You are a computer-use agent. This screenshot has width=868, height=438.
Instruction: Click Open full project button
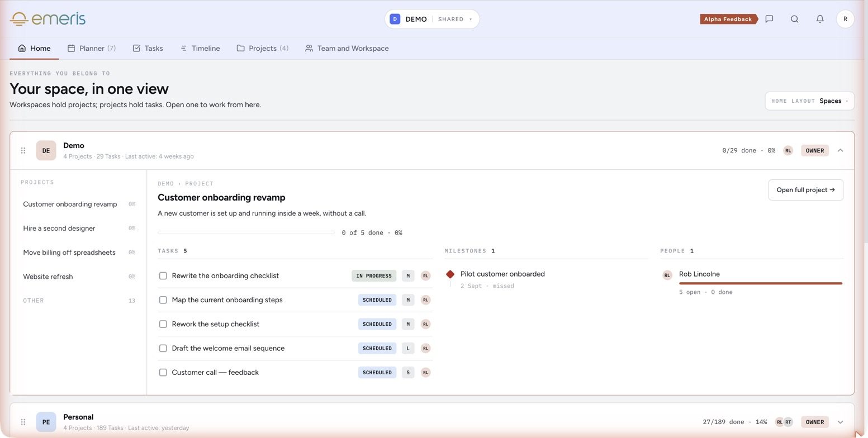coord(805,190)
